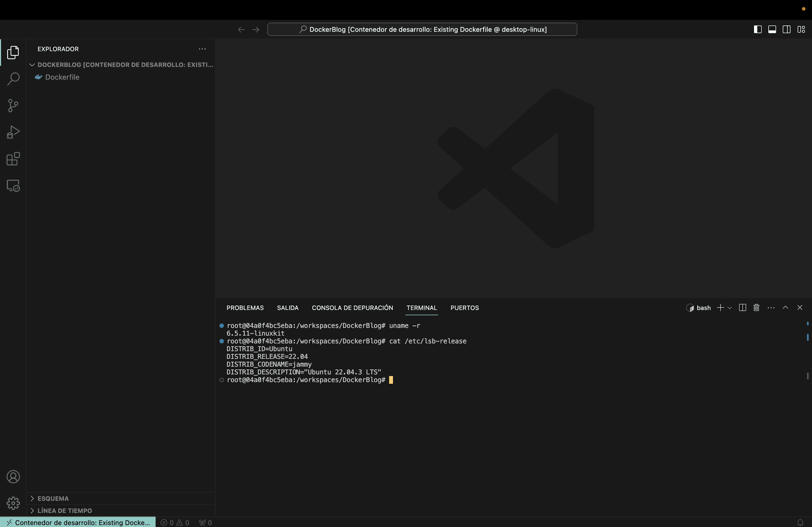Select the bash terminal label
The width and height of the screenshot is (812, 527).
tap(698, 307)
